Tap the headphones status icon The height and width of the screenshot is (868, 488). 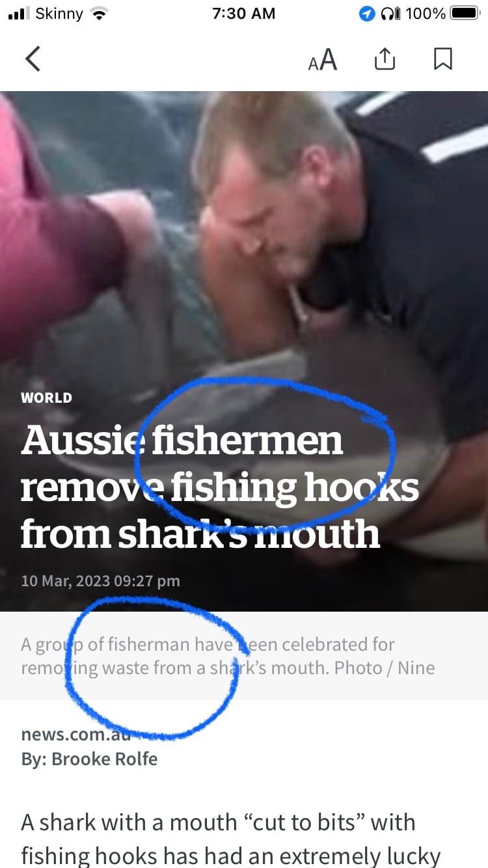tap(390, 14)
